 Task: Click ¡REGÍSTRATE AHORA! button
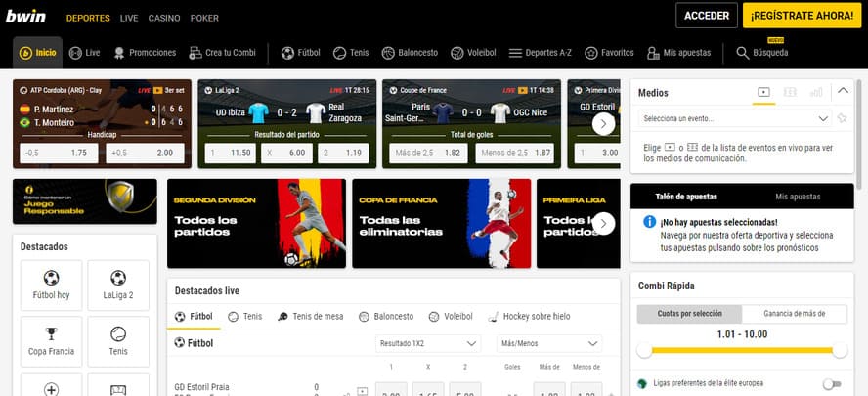[x=802, y=16]
